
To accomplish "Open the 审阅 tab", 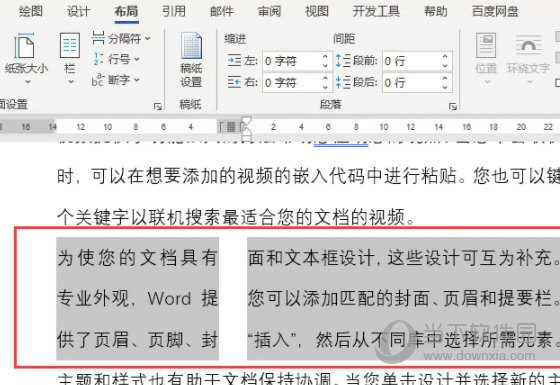I will pos(270,11).
